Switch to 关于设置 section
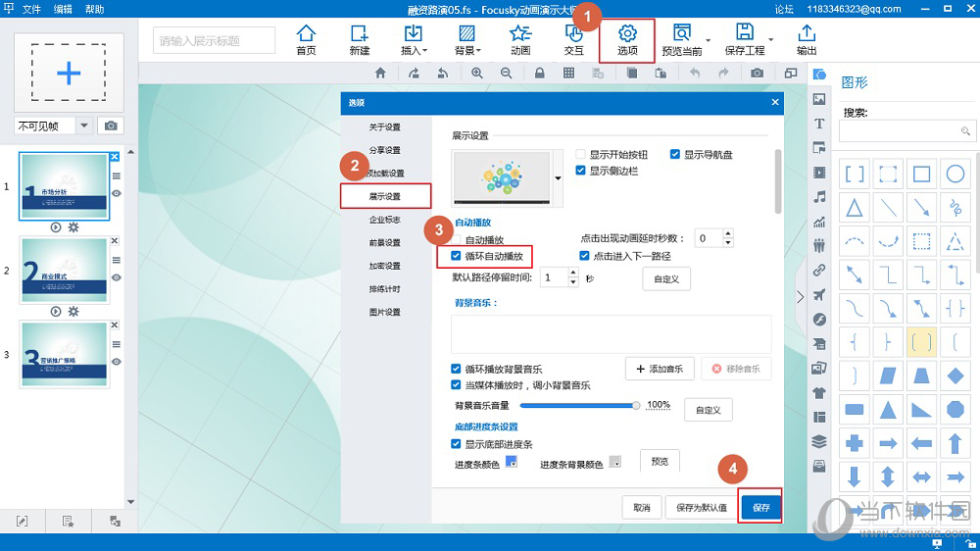The image size is (980, 551). [x=384, y=126]
